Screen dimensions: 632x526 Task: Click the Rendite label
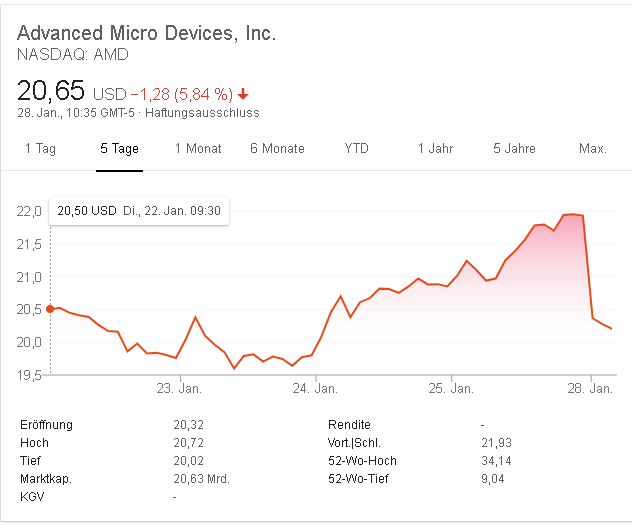click(349, 425)
